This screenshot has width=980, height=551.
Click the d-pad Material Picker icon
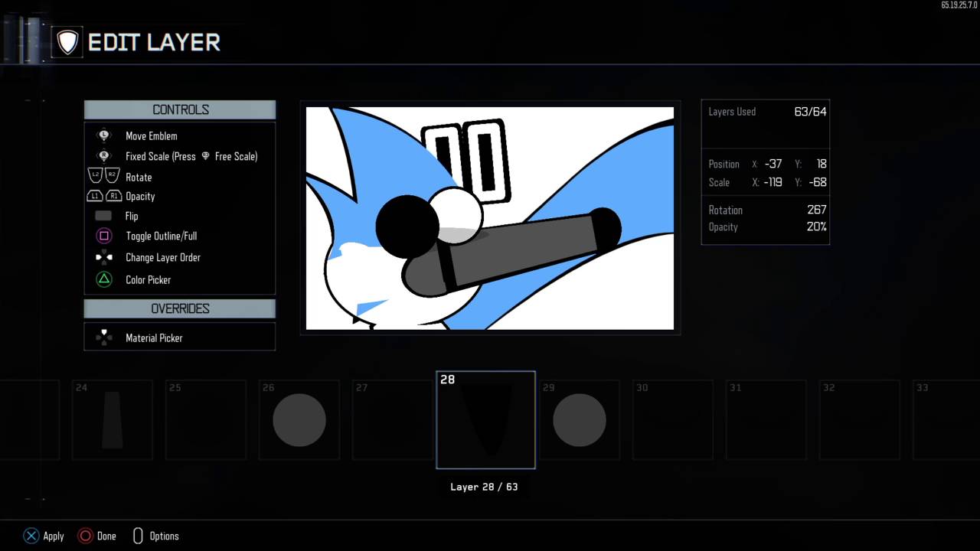pos(104,337)
